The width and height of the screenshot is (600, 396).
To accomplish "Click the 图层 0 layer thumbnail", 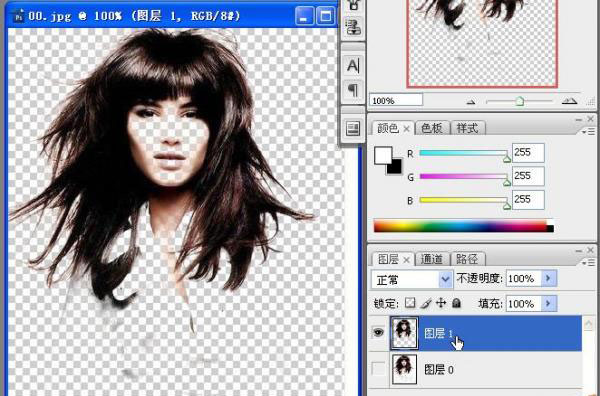I will (x=404, y=369).
